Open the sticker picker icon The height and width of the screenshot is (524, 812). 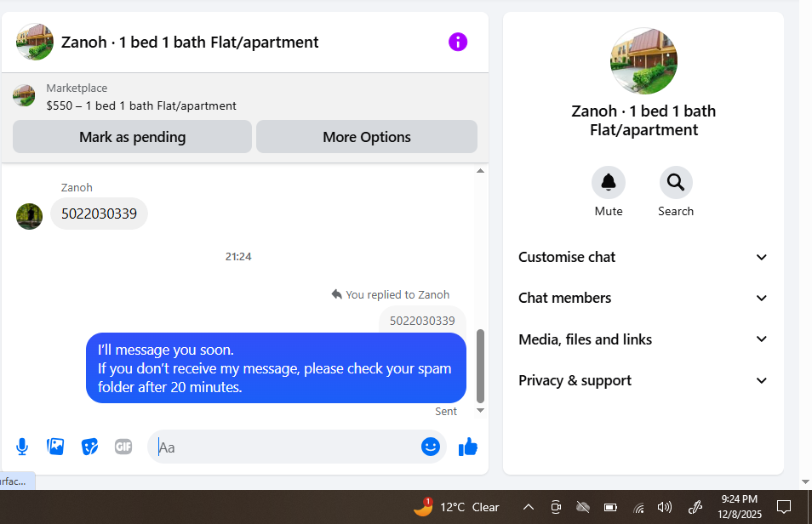click(x=89, y=447)
